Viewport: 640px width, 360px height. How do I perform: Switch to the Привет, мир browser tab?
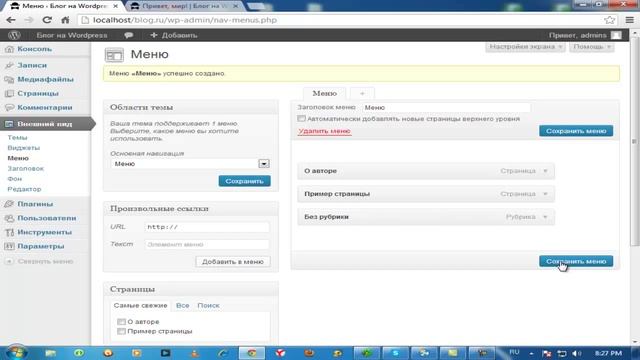pos(184,6)
